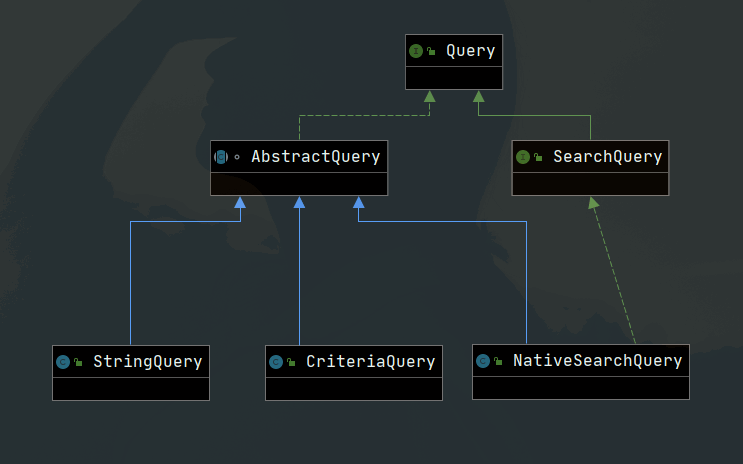The image size is (743, 464).
Task: Select the CriteriaQuery class name
Action: 371,362
